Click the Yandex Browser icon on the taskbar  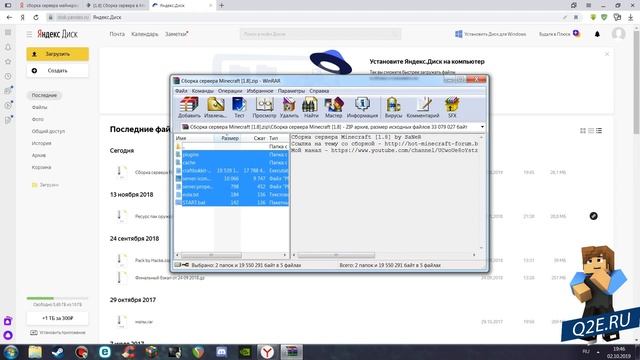[x=267, y=351]
